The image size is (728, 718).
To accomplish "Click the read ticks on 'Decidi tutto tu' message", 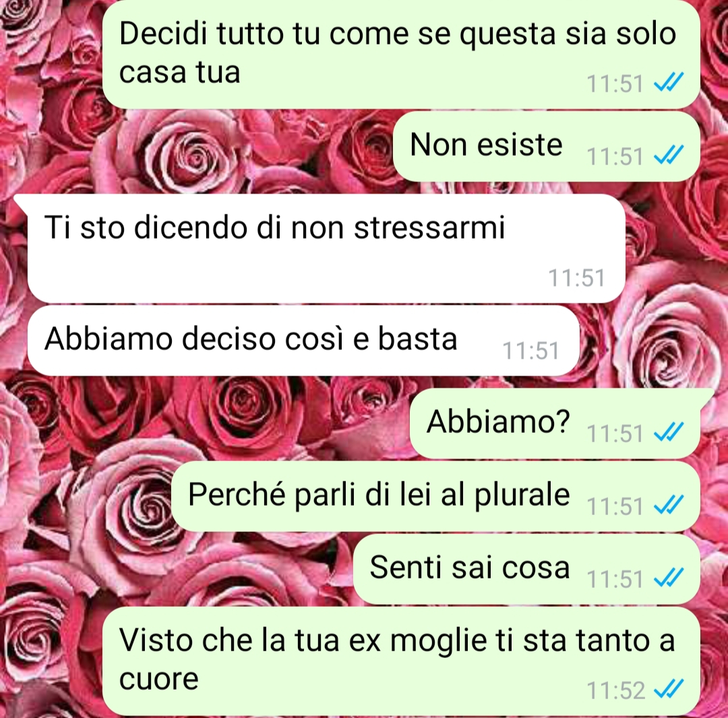I will click(669, 83).
